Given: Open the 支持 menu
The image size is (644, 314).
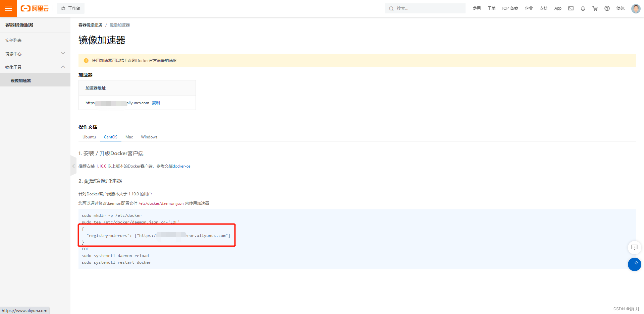Looking at the screenshot, I should click(x=544, y=8).
